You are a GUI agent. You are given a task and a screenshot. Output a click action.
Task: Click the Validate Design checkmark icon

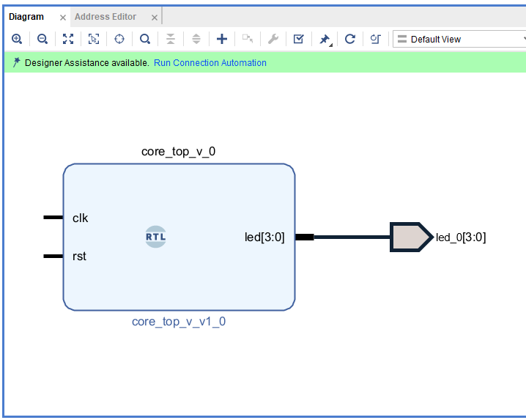298,39
